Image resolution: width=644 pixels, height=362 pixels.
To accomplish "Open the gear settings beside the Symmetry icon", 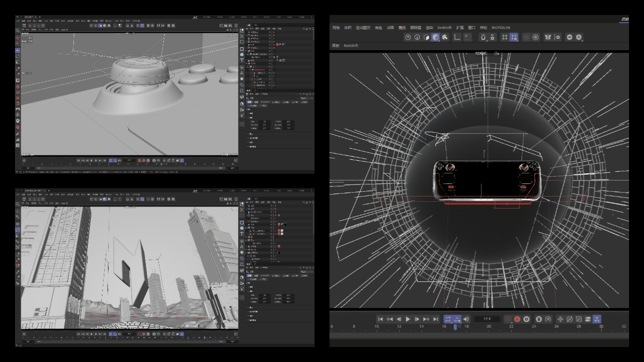I will point(558,37).
